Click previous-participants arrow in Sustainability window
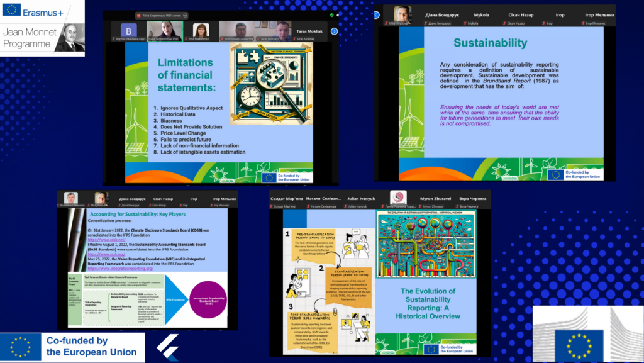Viewport: 644px width, 363px height. 376,15
